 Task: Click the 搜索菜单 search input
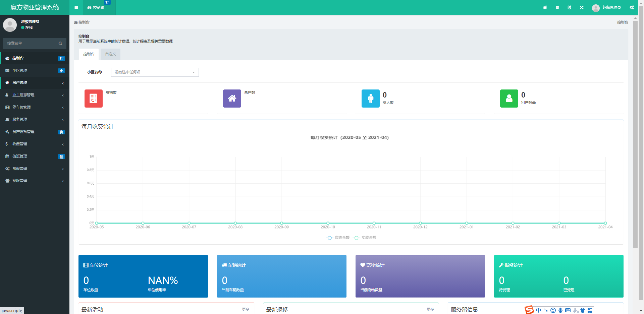click(x=30, y=43)
